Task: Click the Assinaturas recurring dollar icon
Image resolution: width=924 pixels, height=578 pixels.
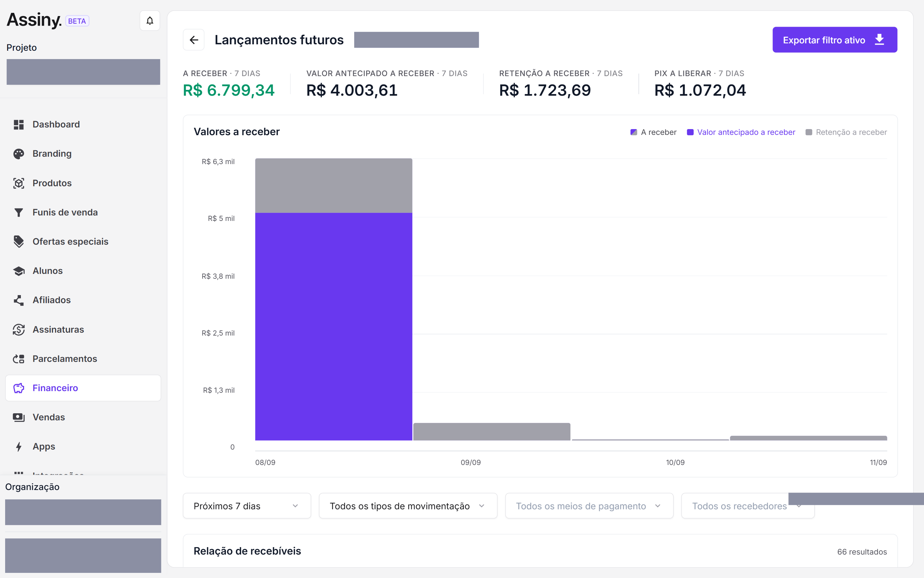Action: click(x=19, y=329)
